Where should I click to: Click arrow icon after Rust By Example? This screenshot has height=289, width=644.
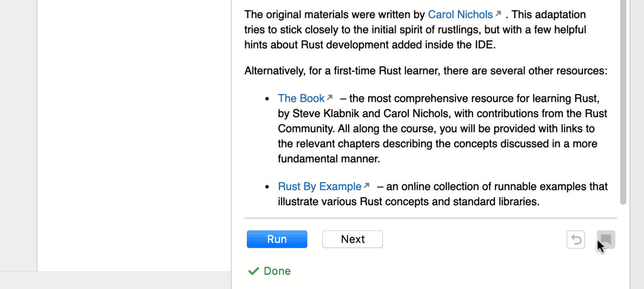[x=366, y=186]
